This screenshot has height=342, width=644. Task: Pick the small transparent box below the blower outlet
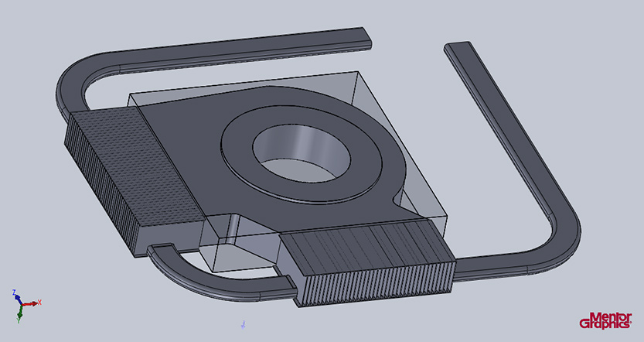click(x=238, y=251)
